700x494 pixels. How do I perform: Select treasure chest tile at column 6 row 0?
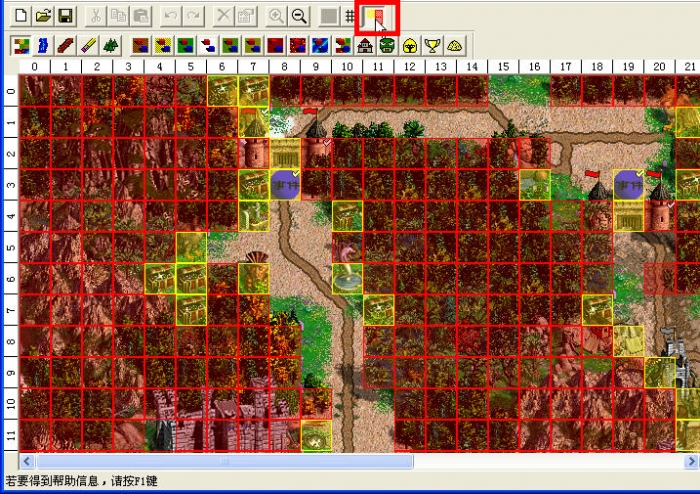[222, 91]
